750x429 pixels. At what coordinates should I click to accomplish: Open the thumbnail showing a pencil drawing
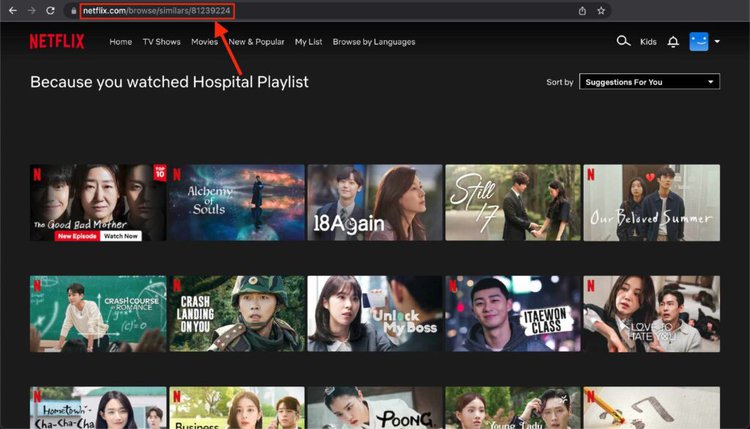[x=651, y=407]
